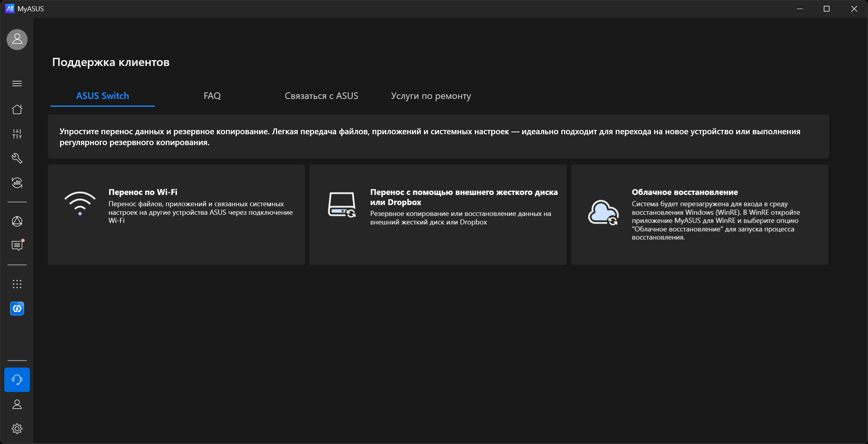Image resolution: width=868 pixels, height=444 pixels.
Task: Open news and messages icon
Action: coord(17,245)
